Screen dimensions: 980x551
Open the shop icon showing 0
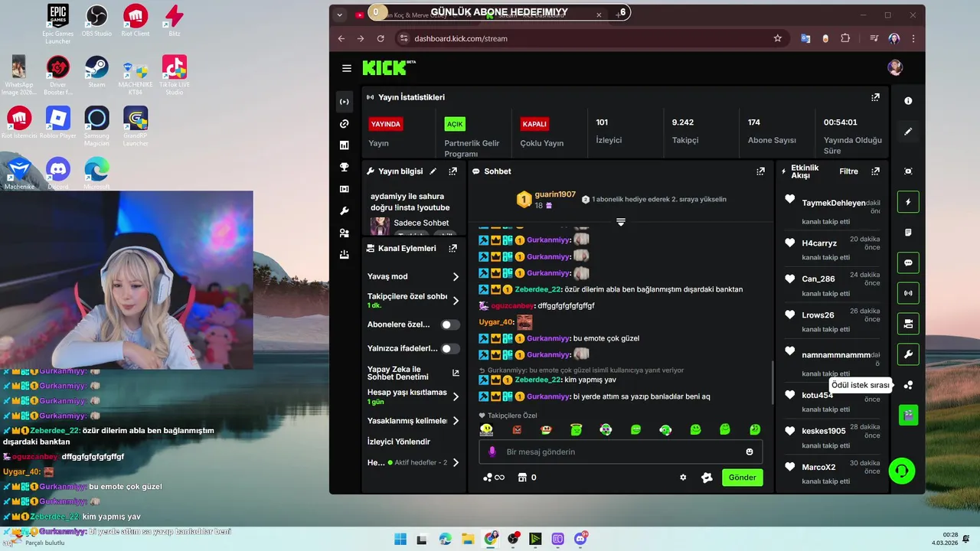coord(527,478)
